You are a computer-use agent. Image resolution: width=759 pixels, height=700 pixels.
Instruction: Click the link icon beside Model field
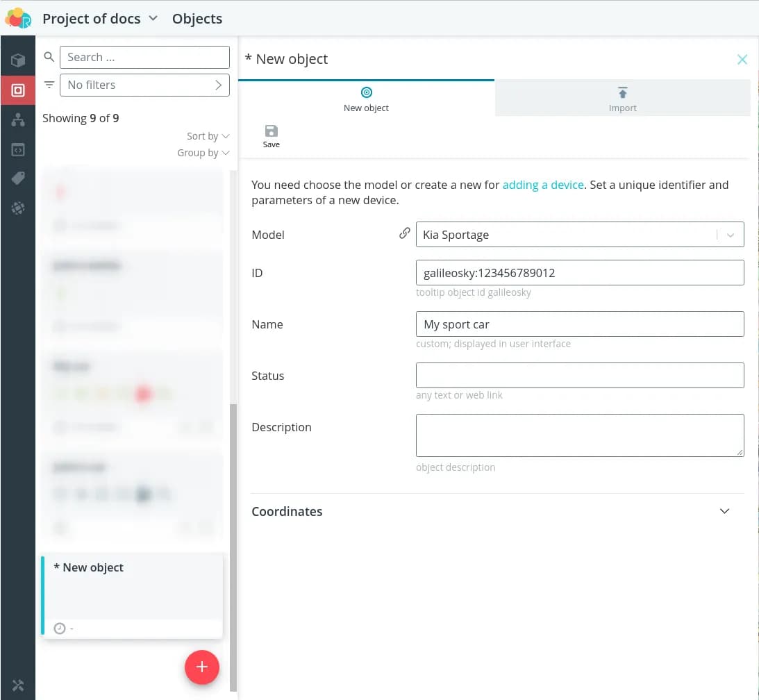coord(404,234)
